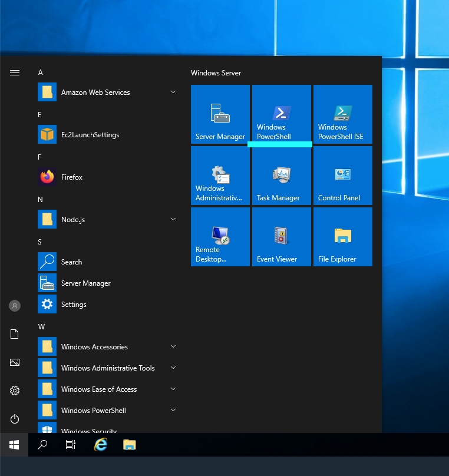Open the Windows PowerShell folder entry

(x=108, y=410)
